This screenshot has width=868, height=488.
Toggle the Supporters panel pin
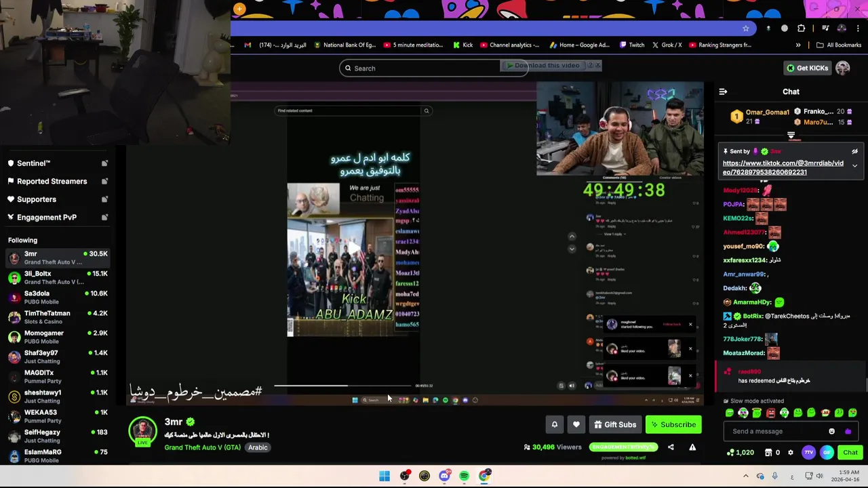[104, 199]
